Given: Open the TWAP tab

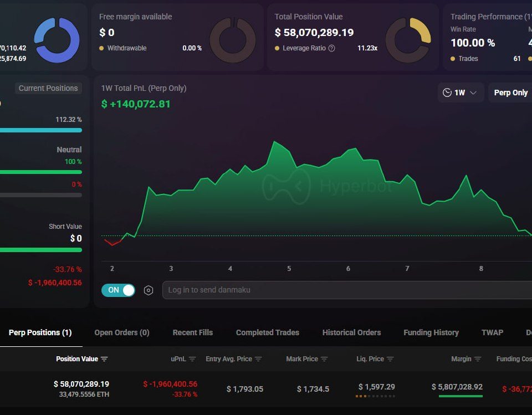Looking at the screenshot, I should pos(492,332).
